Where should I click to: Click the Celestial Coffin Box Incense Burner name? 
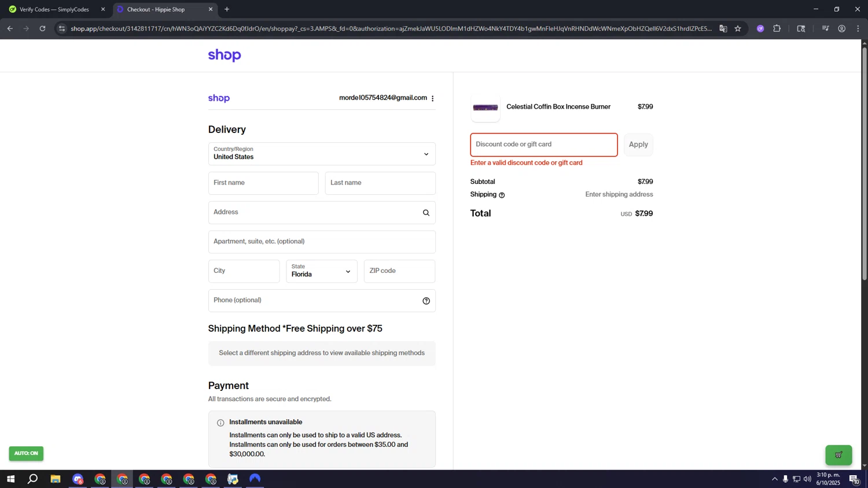(558, 107)
